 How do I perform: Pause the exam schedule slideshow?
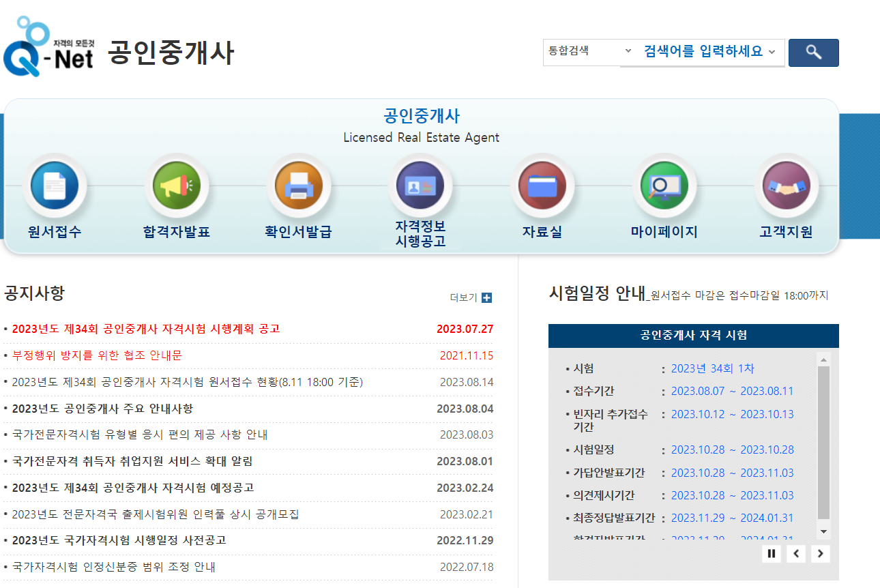click(772, 553)
